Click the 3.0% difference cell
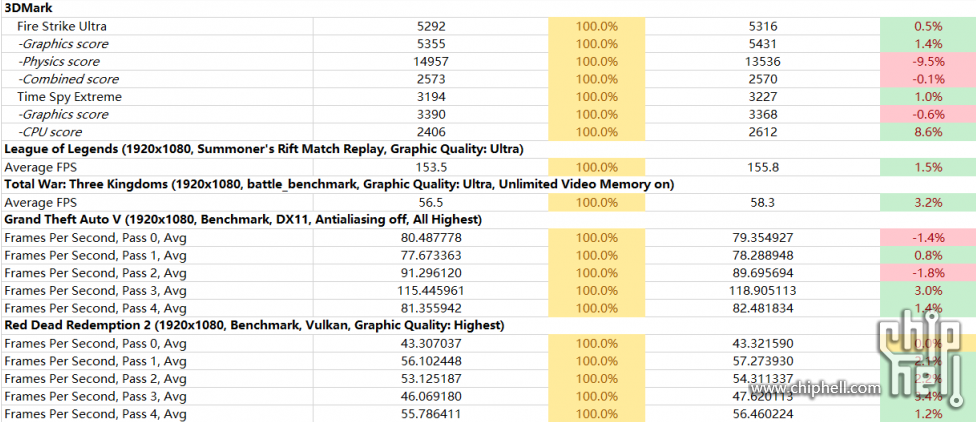The image size is (976, 422). click(928, 291)
